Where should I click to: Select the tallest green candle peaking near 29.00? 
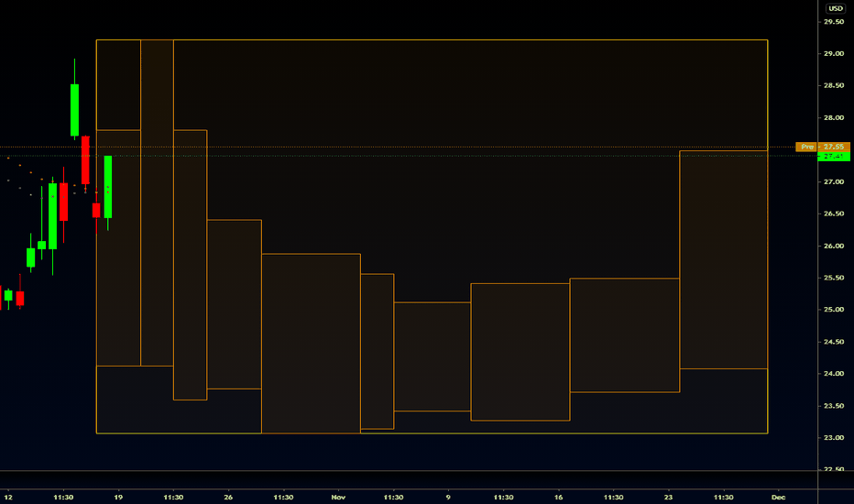click(x=74, y=109)
